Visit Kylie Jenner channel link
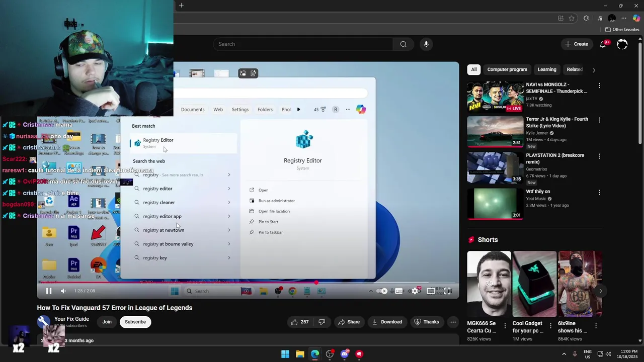 [x=539, y=133]
